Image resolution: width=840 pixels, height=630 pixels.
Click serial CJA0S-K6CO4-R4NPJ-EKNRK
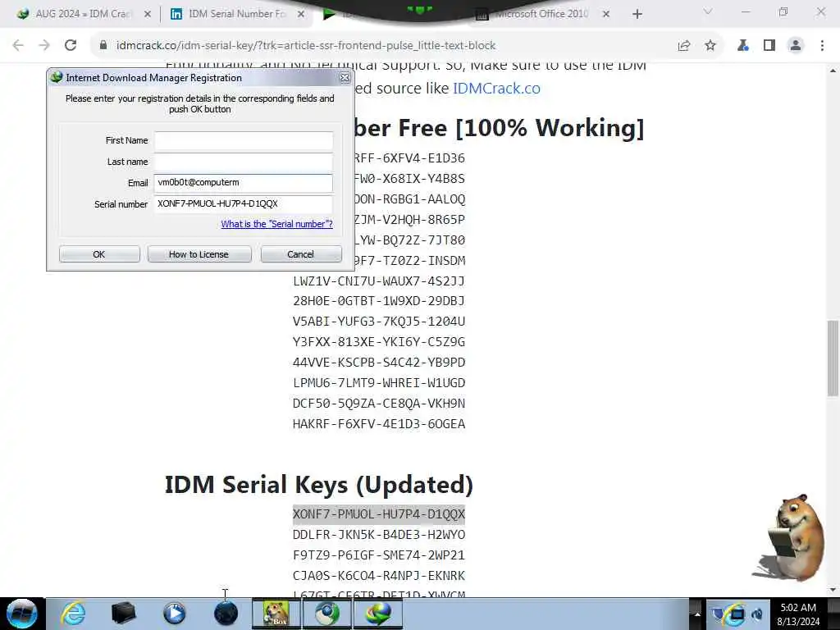click(x=379, y=575)
